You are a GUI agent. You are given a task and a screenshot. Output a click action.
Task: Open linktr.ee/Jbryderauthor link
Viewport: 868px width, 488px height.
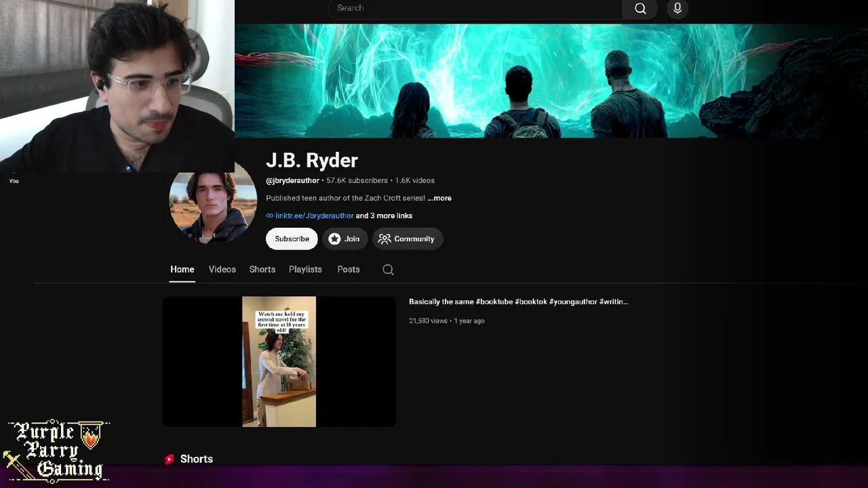(x=314, y=216)
